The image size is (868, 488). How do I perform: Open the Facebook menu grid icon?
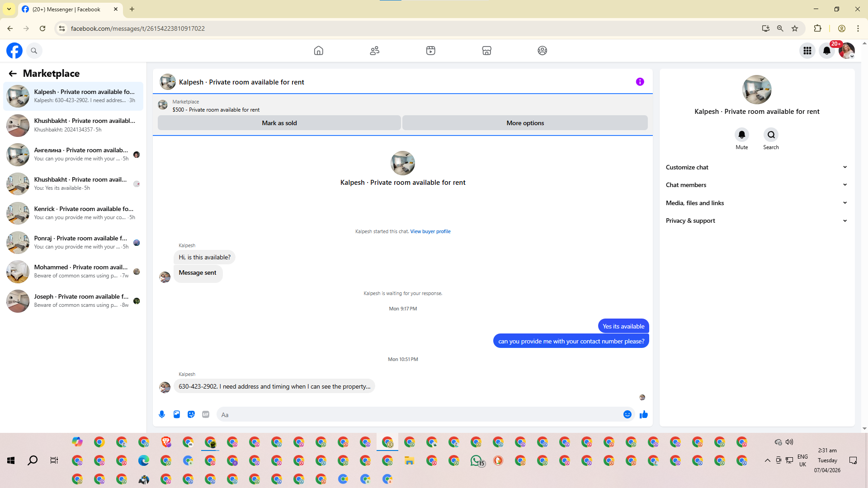coord(807,51)
